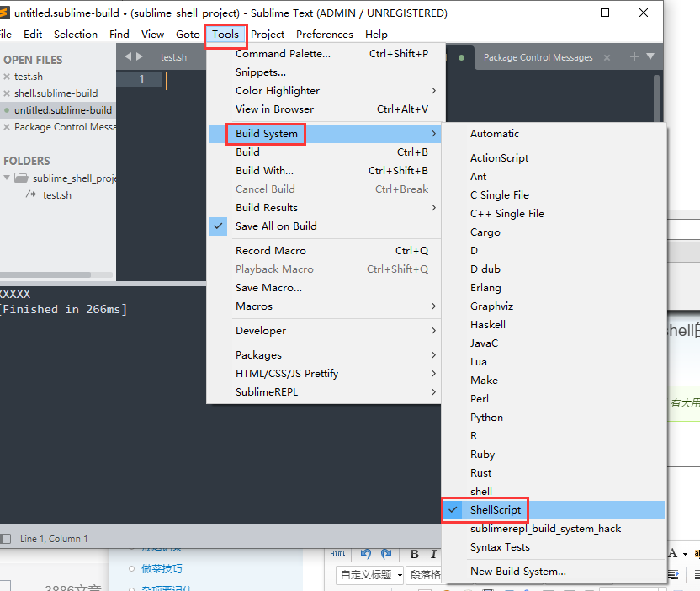Choose Build With... option

coord(325,171)
